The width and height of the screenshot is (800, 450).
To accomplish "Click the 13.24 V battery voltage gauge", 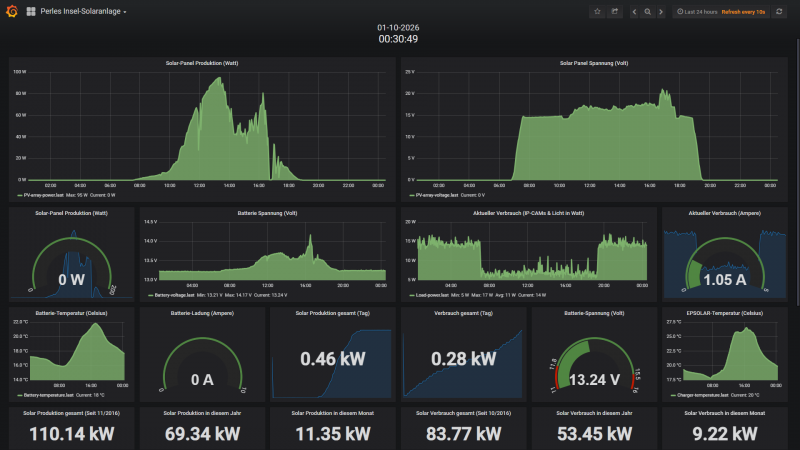I will (x=594, y=366).
